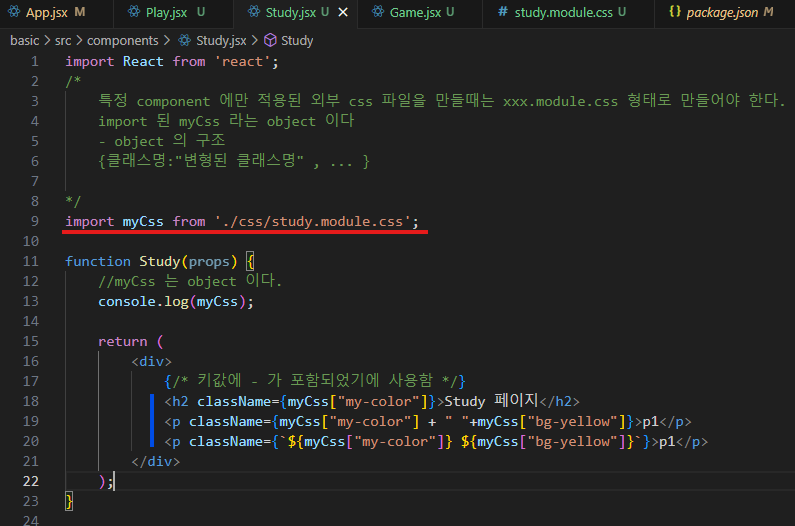
Task: Select the Study.jsx tab
Action: 290,13
